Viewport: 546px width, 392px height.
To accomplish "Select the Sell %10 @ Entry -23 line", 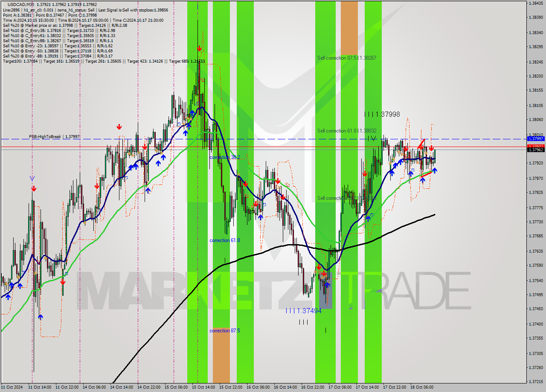I will pos(58,46).
